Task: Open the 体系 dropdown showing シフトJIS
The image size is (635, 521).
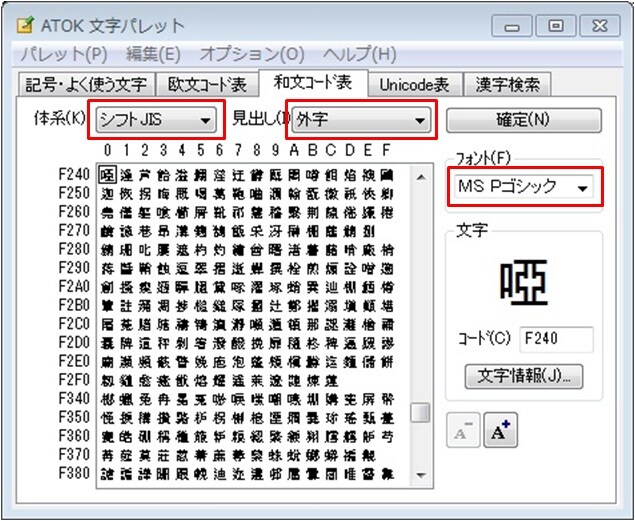Action: (x=156, y=120)
